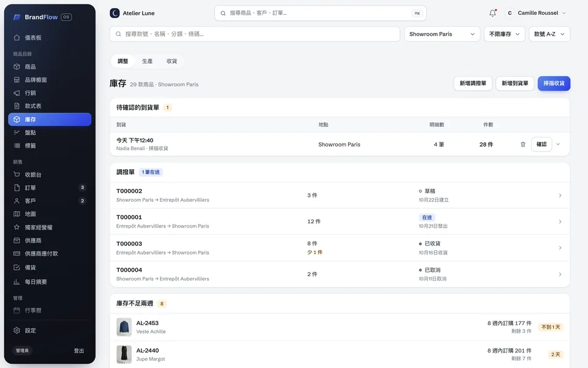Open transfer T000004 chevron
Screen dimensions: 588x368
click(x=560, y=275)
